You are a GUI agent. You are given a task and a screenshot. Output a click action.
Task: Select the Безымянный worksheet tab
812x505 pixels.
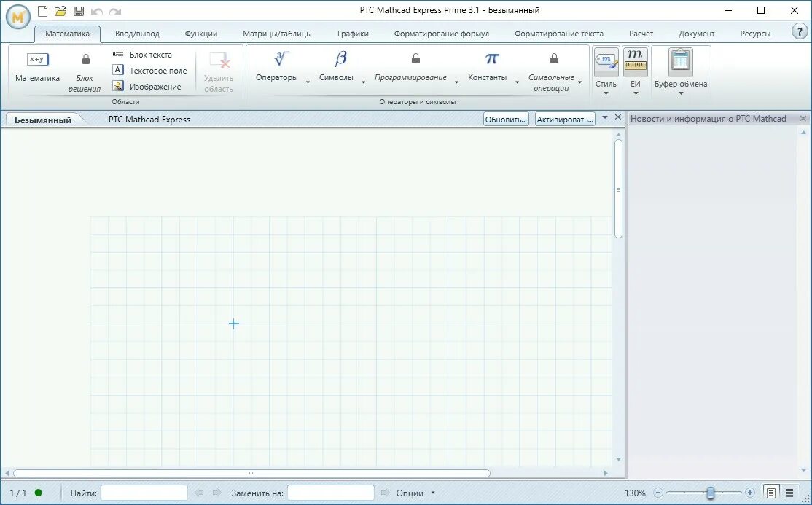(43, 120)
